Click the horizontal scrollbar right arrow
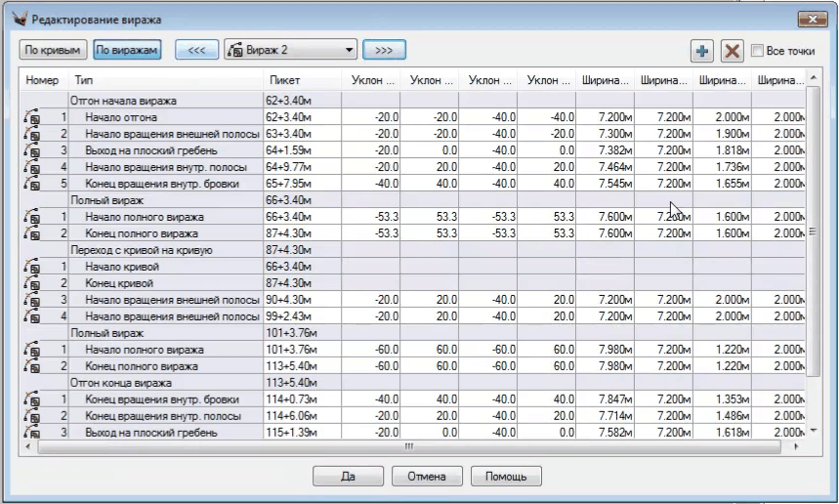Screen dimensions: 839x504 pos(797,446)
